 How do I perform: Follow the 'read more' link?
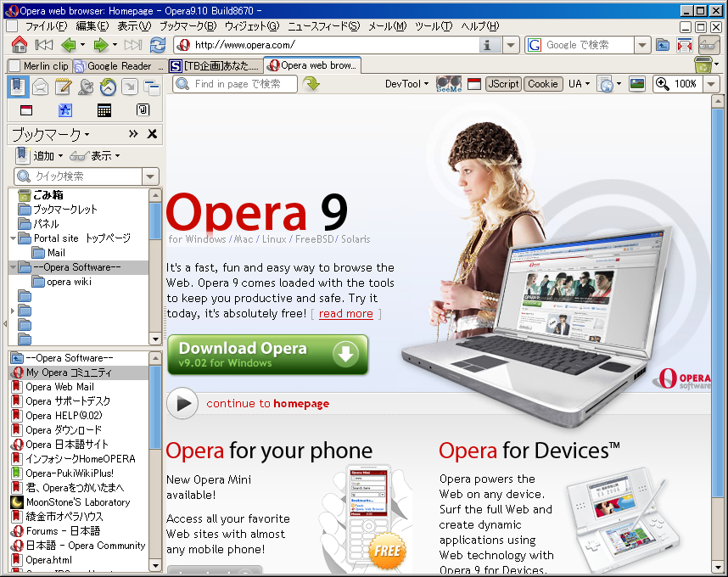coord(346,314)
